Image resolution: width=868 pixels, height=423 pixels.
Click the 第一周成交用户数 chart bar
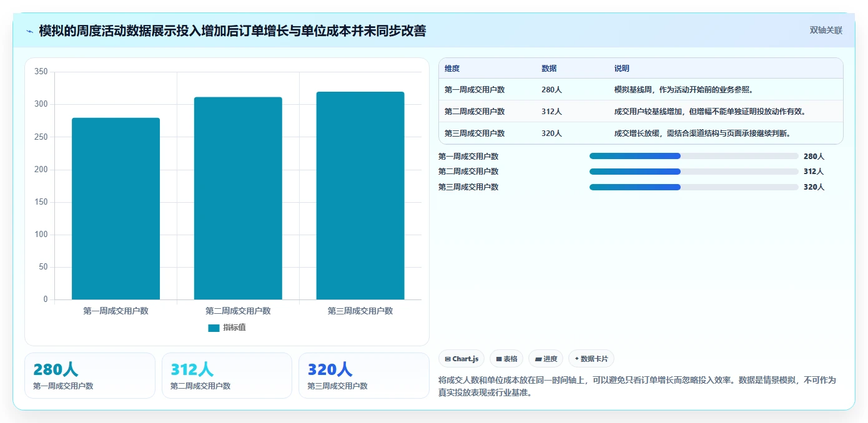(x=116, y=209)
